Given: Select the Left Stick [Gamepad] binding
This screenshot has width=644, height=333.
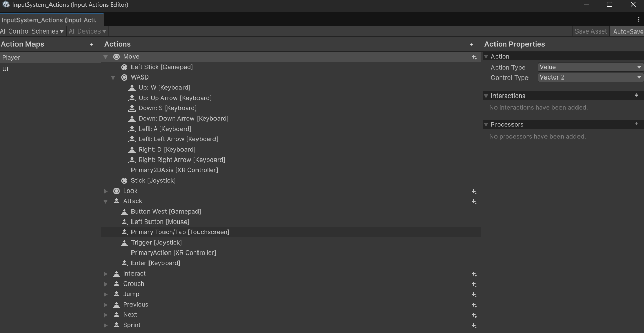Looking at the screenshot, I should coord(161,67).
